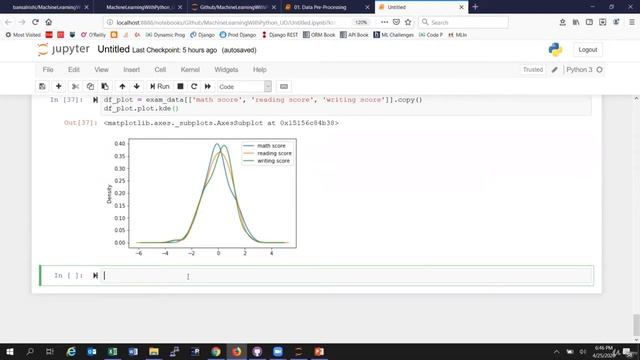Image resolution: width=640 pixels, height=360 pixels.
Task: Open the File menu
Action: (48, 70)
